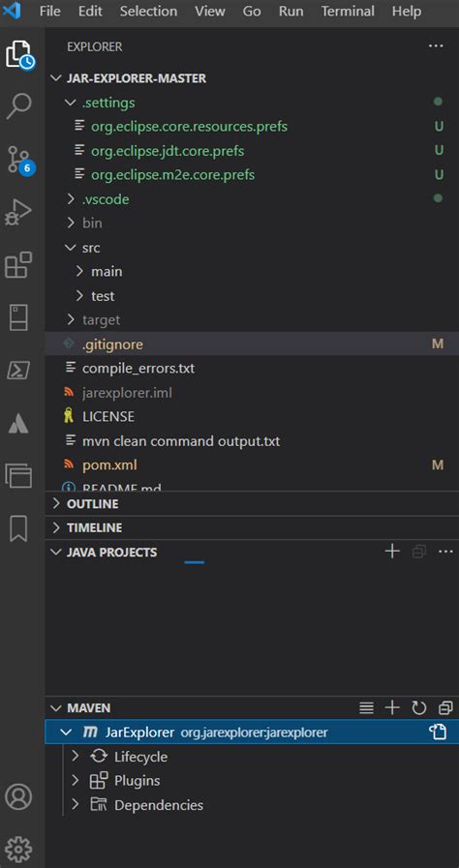This screenshot has height=868, width=459.
Task: Open the Bookmarks icon in activity bar
Action: coord(18,528)
